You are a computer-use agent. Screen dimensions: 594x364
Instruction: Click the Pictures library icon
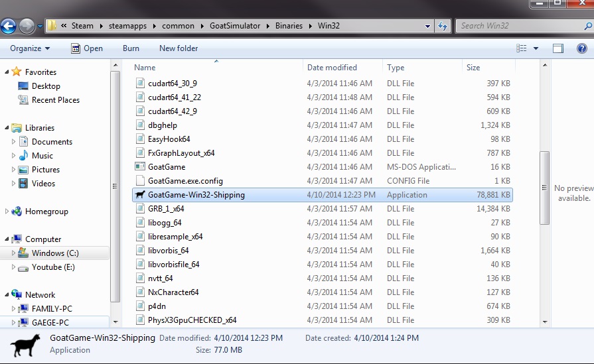[x=23, y=170]
